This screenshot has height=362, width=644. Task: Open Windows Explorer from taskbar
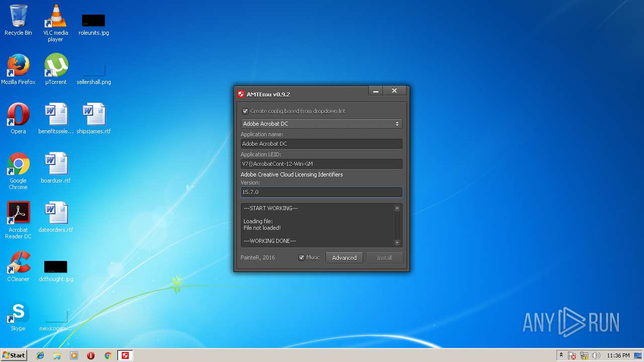[57, 355]
